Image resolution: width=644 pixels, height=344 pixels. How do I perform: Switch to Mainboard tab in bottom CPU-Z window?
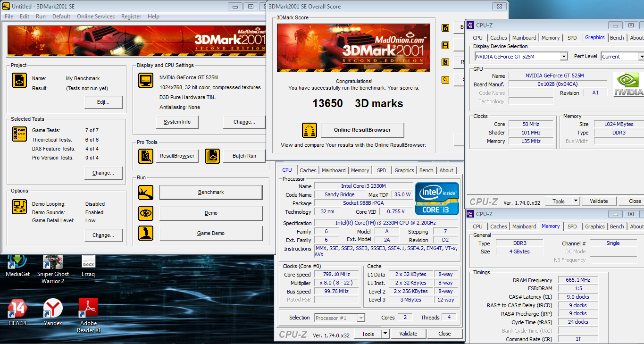click(x=334, y=170)
